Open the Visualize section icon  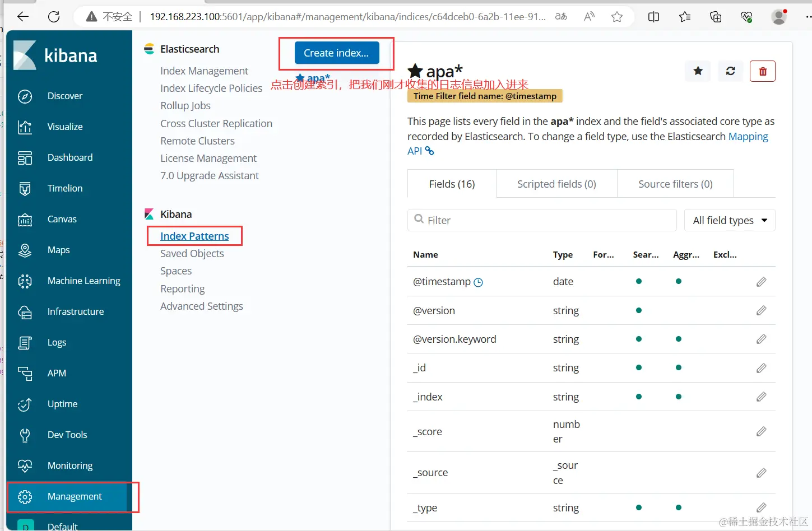coord(25,127)
